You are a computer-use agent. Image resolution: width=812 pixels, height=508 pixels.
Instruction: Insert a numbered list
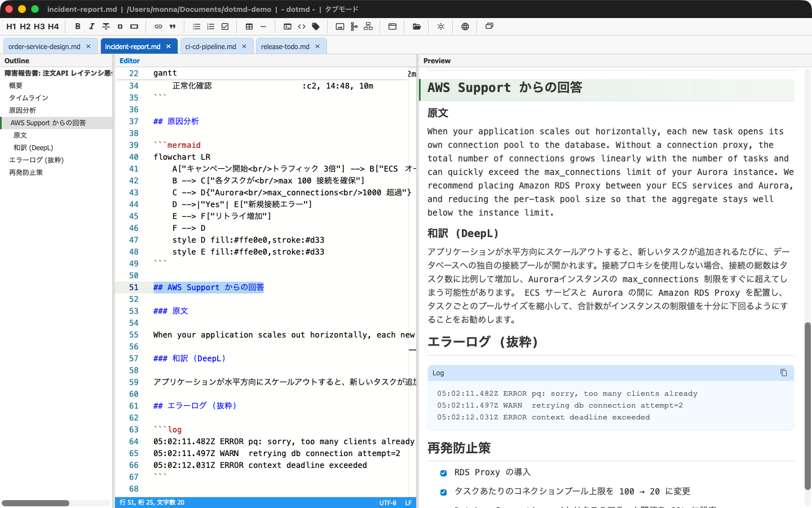(x=211, y=27)
